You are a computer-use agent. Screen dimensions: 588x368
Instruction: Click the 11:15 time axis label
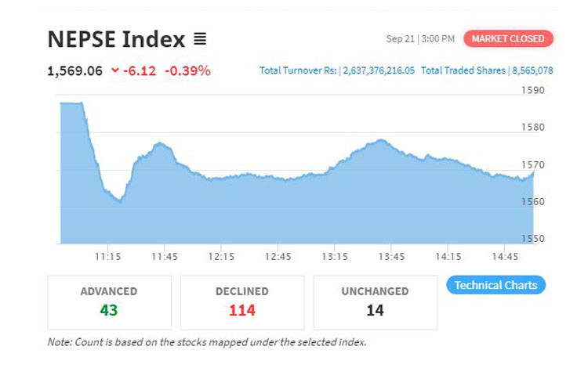coord(107,256)
